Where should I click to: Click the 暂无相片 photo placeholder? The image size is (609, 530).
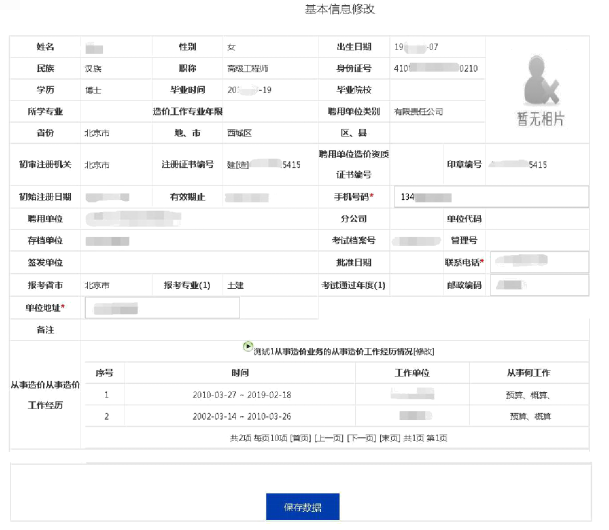[540, 91]
